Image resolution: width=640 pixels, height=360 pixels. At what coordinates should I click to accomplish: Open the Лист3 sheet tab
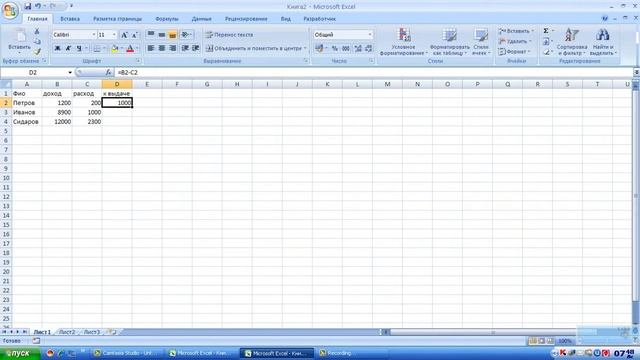click(91, 332)
